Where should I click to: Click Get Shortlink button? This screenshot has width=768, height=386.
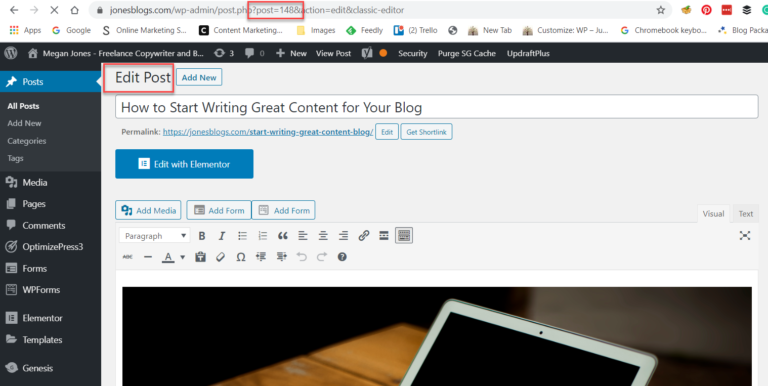(x=427, y=132)
